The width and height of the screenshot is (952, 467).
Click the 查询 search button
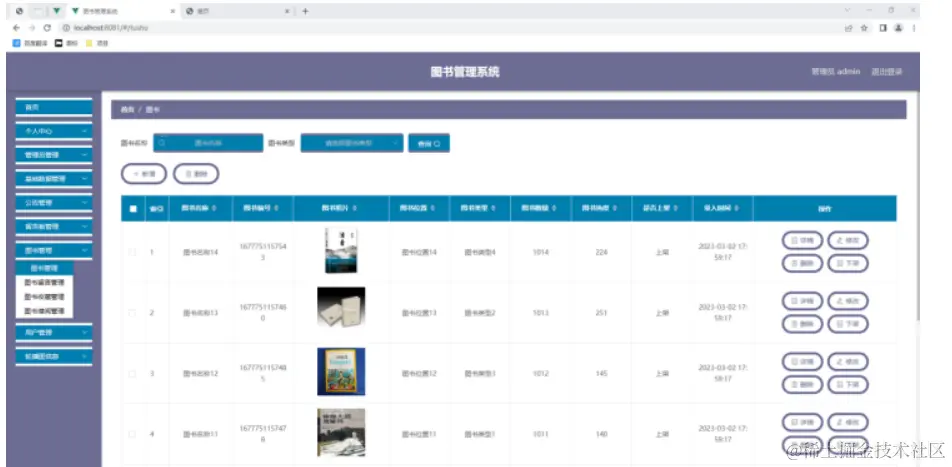click(x=429, y=143)
